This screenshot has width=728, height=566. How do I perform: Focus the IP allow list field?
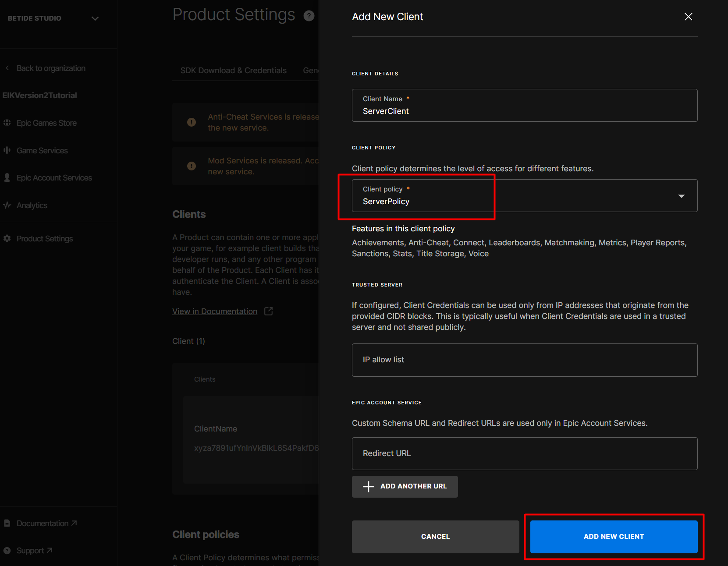coord(524,360)
